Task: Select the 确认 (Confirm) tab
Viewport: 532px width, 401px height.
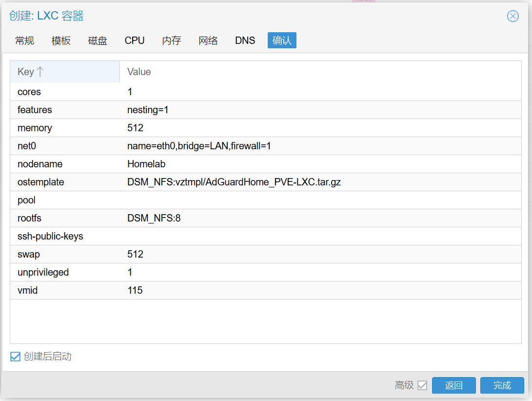Action: tap(281, 41)
